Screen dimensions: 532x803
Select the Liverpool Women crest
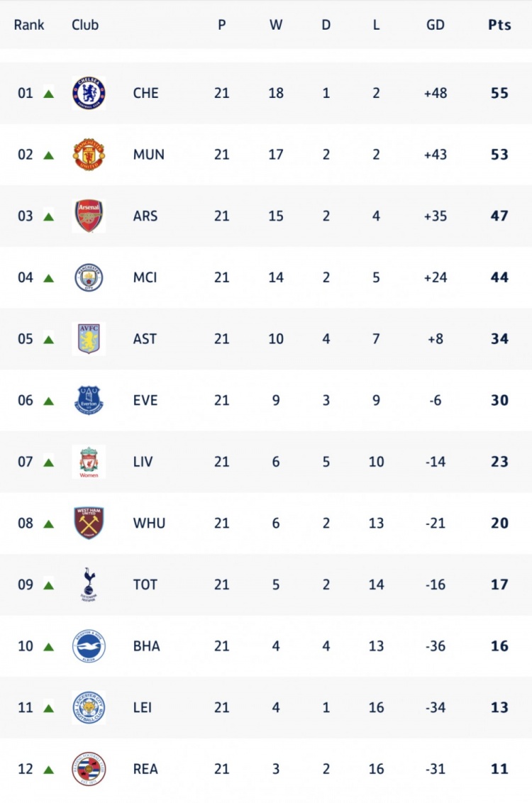coord(89,462)
